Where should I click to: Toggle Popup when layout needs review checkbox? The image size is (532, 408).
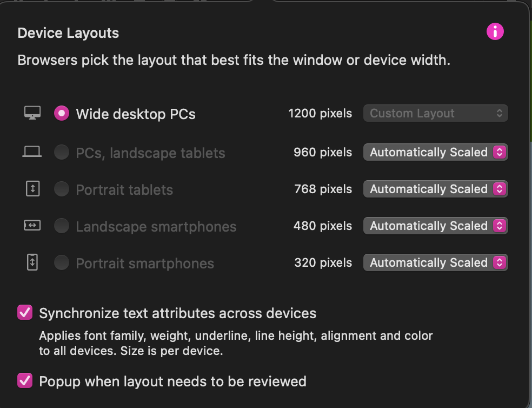point(25,380)
